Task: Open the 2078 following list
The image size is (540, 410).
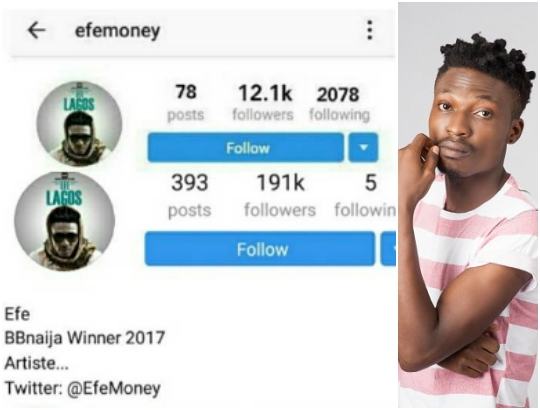Action: point(339,104)
